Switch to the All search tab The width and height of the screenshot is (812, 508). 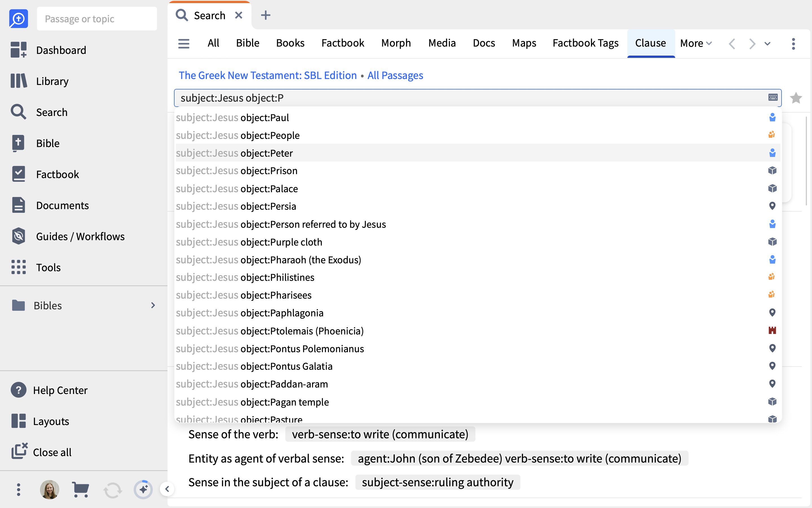[213, 43]
